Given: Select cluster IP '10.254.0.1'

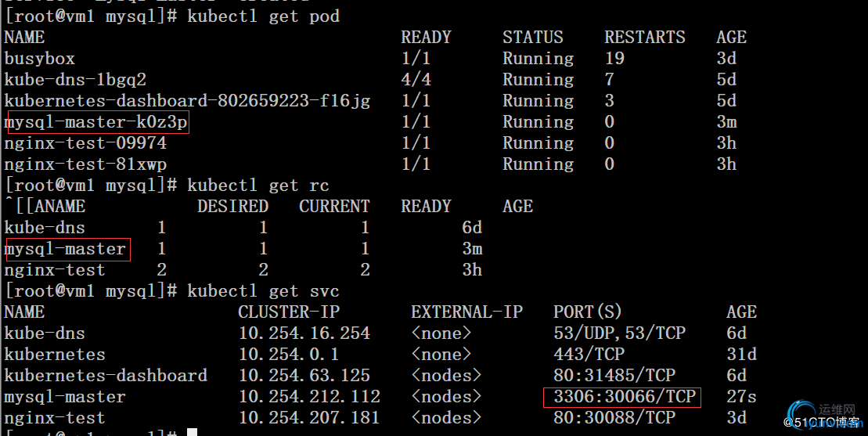Looking at the screenshot, I should pos(289,354).
